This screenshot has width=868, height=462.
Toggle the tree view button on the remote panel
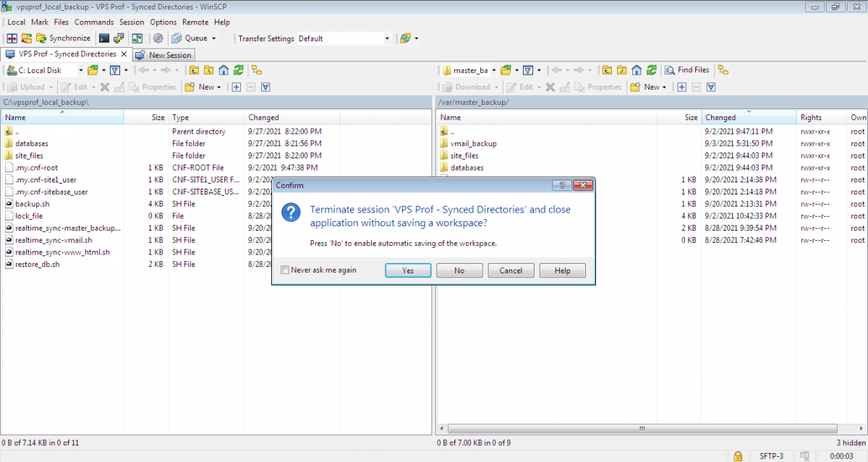click(x=723, y=69)
